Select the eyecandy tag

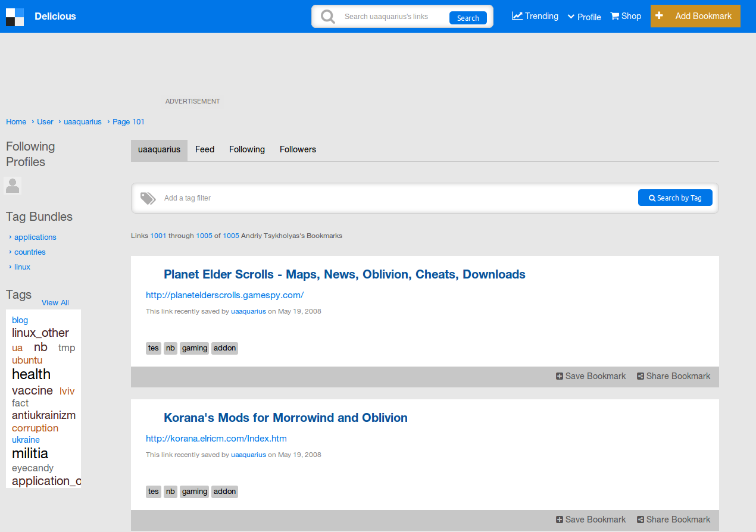coord(33,468)
